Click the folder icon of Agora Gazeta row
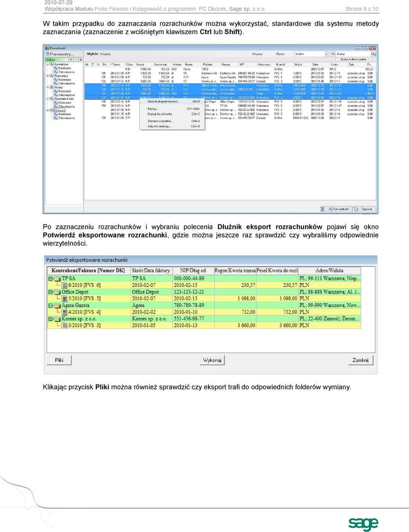409x532 pixels. (57, 305)
